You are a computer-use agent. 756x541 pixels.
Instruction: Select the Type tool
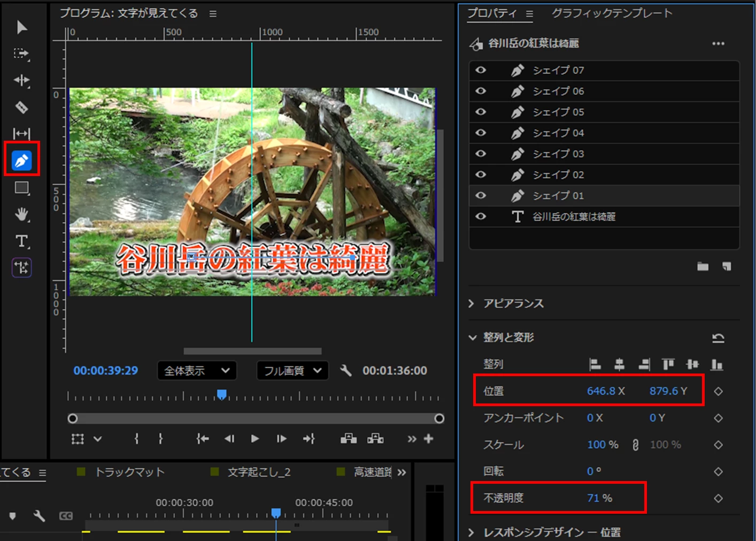click(22, 241)
